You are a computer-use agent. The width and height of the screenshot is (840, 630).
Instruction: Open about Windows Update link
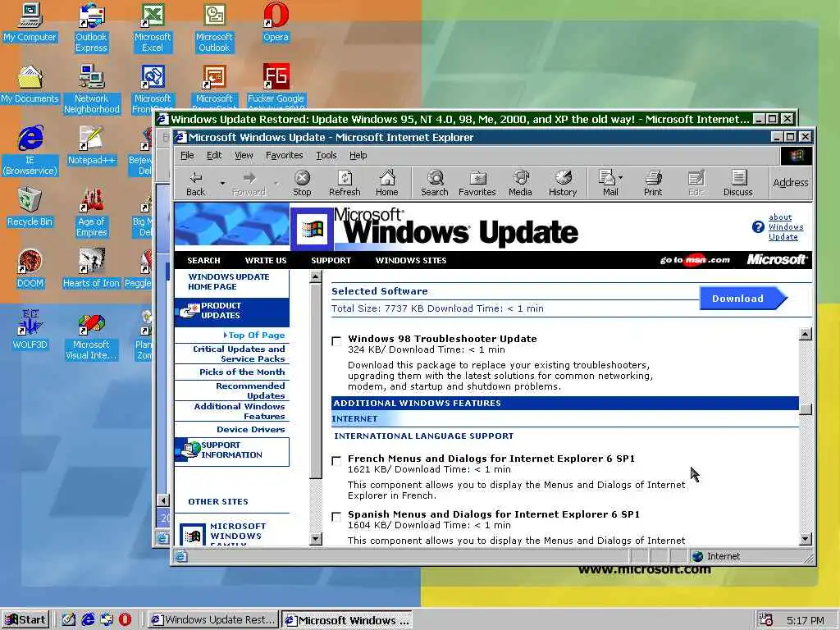(785, 227)
